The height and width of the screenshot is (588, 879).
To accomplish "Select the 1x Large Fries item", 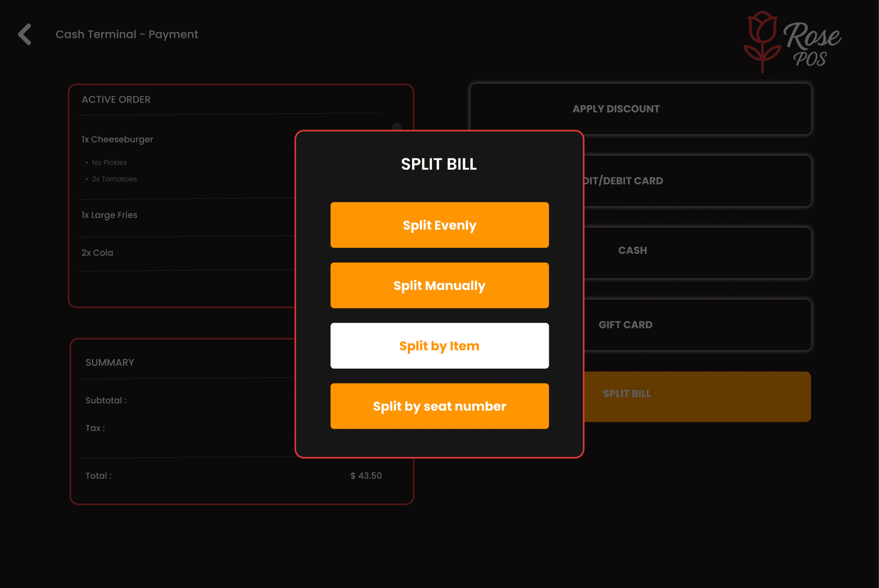I will pyautogui.click(x=110, y=215).
